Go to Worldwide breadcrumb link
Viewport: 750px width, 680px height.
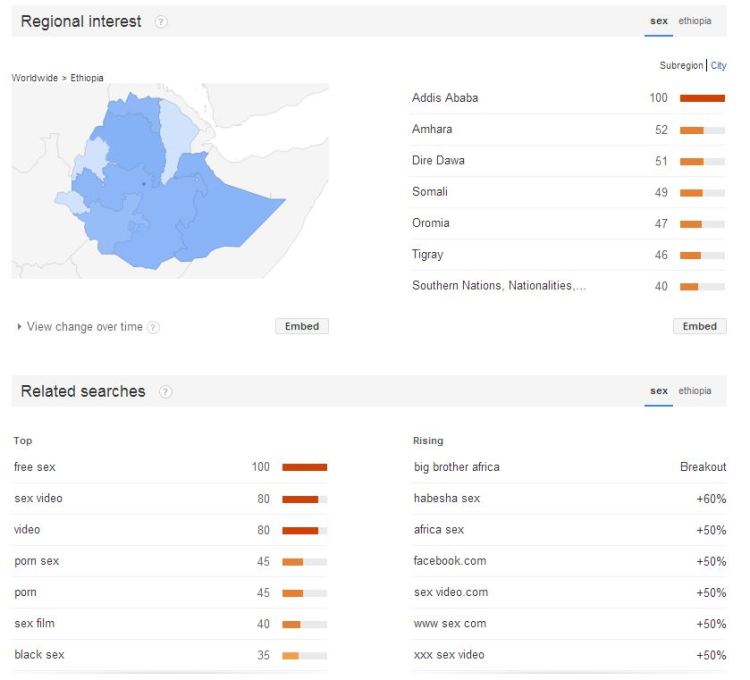click(x=34, y=78)
